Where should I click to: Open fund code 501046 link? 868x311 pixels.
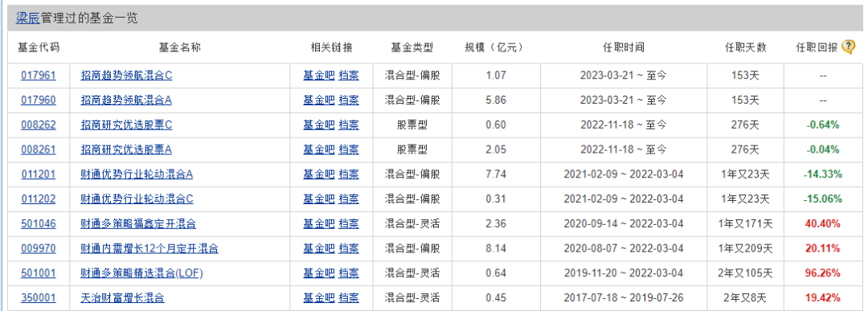click(39, 224)
